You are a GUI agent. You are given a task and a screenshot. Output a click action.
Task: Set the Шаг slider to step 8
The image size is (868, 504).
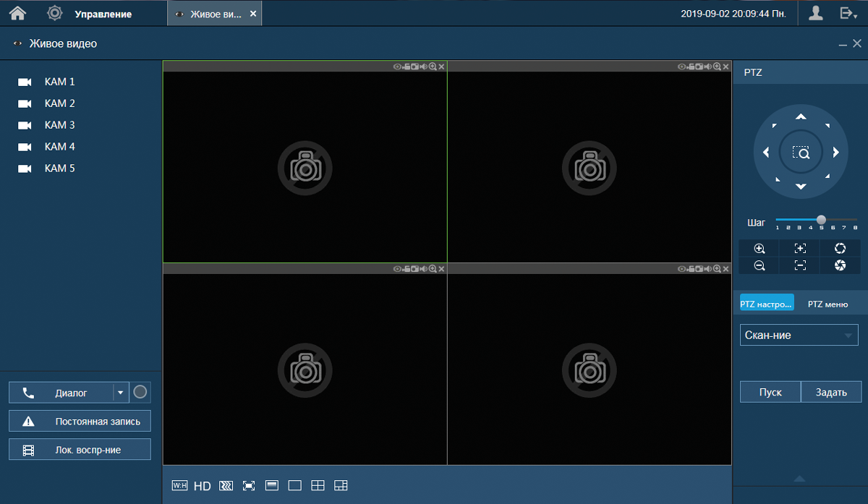click(x=855, y=220)
